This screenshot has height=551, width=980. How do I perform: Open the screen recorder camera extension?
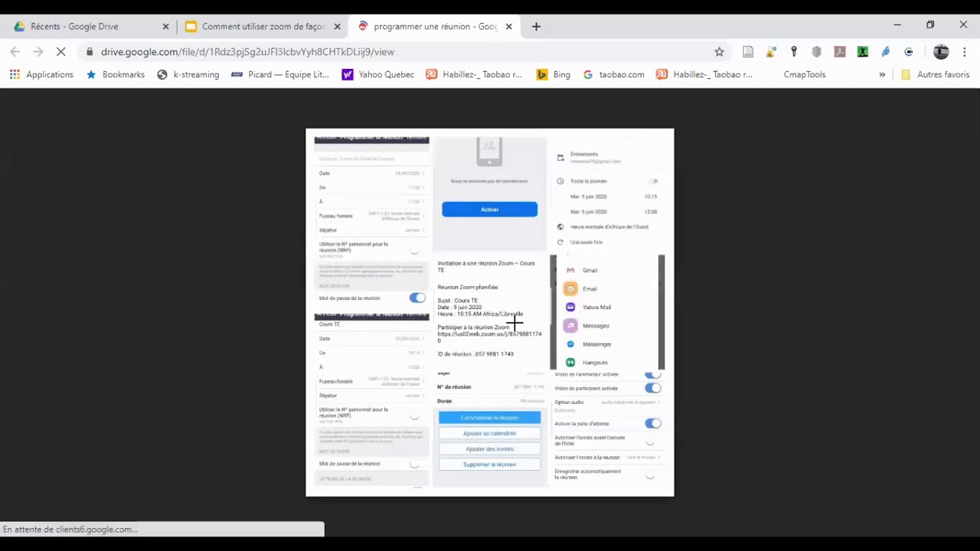point(909,51)
